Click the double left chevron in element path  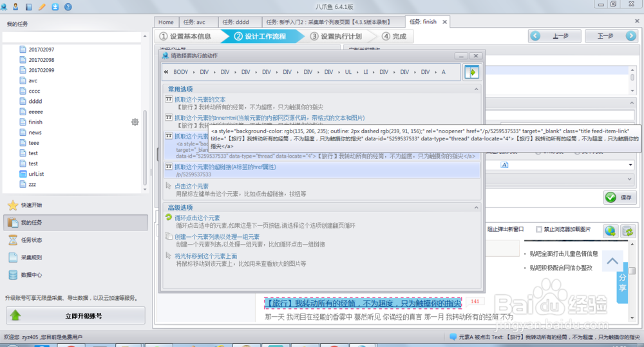pyautogui.click(x=166, y=72)
